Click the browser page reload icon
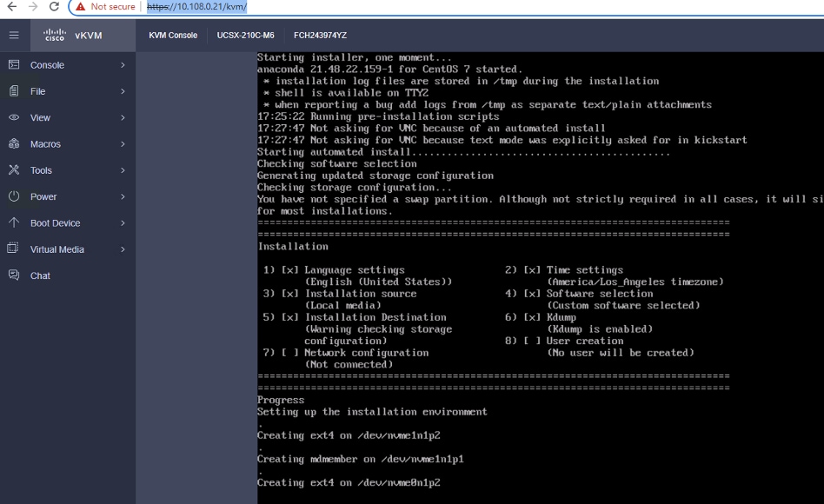 (x=56, y=6)
